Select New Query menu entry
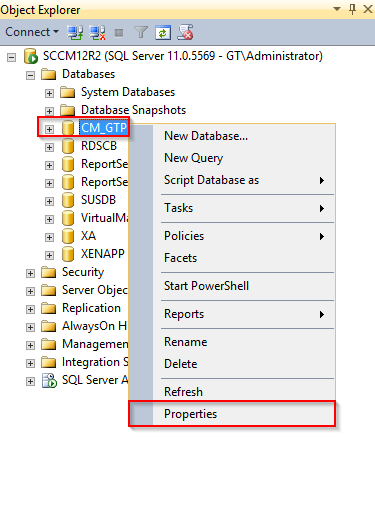This screenshot has width=375, height=508. click(193, 158)
